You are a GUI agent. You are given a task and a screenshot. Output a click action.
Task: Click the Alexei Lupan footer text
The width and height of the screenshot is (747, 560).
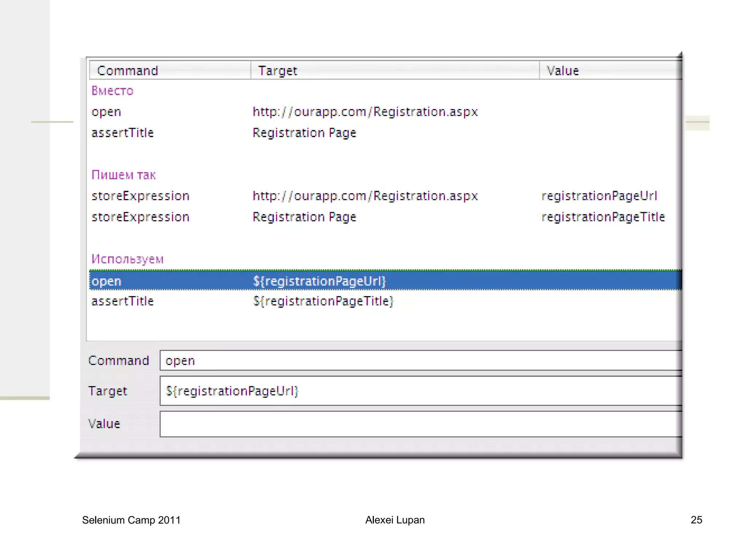(x=395, y=520)
